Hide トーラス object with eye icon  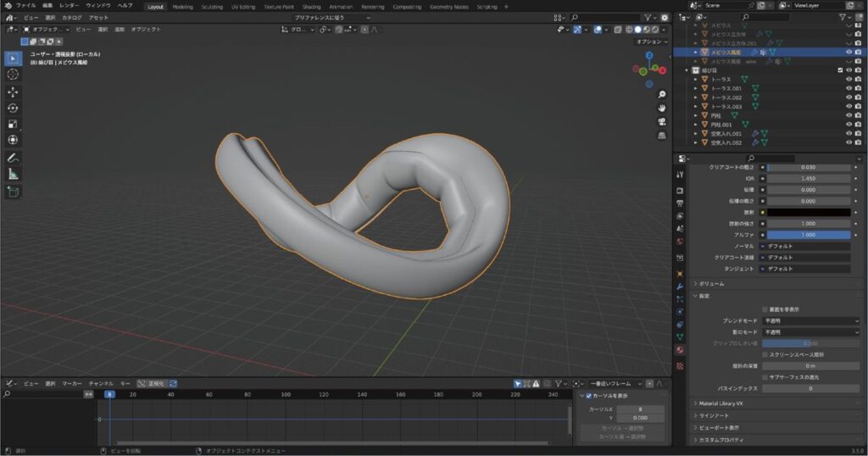[849, 79]
